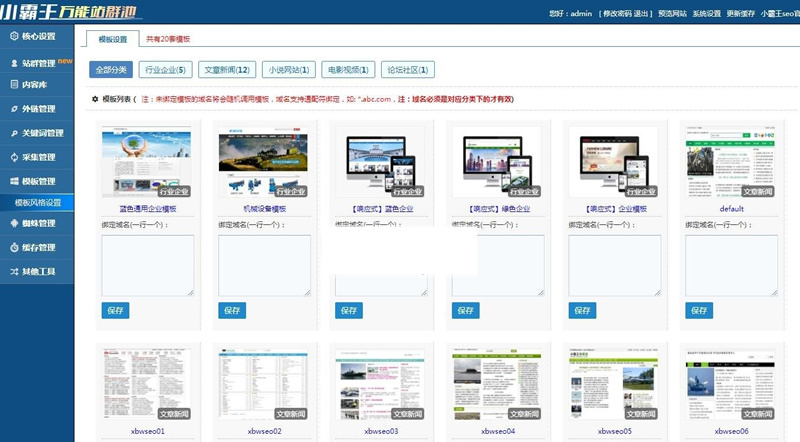Click the 其他工具 shuffle icon

click(x=14, y=272)
